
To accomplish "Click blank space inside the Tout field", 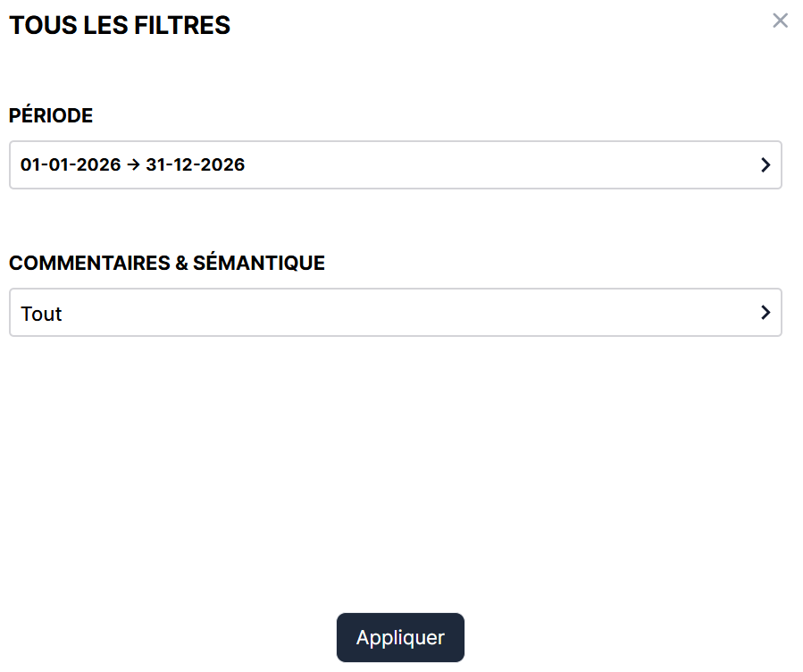I will (411, 313).
